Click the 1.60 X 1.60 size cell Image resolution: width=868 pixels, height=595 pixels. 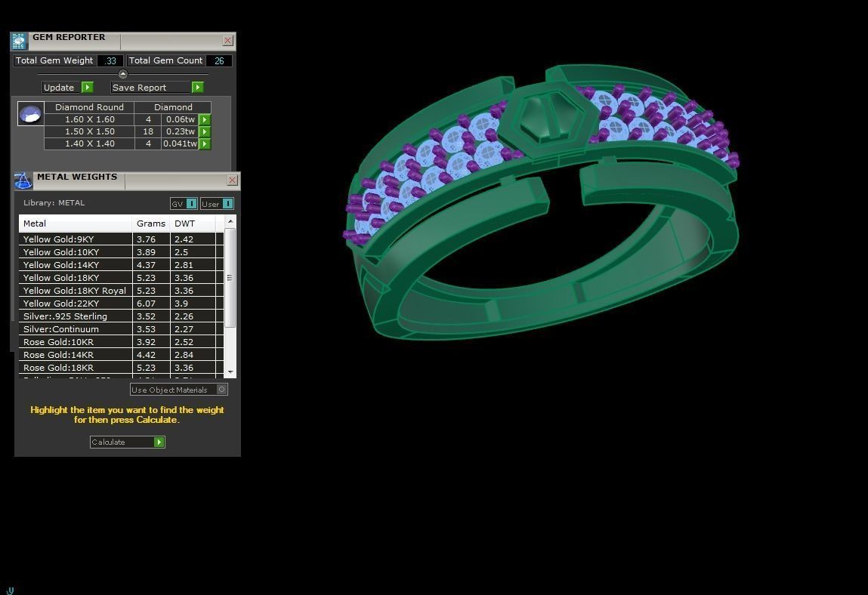[x=90, y=119]
